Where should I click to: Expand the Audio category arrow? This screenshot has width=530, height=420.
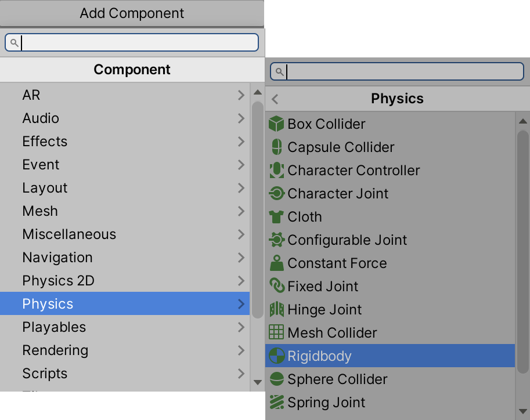(x=241, y=118)
